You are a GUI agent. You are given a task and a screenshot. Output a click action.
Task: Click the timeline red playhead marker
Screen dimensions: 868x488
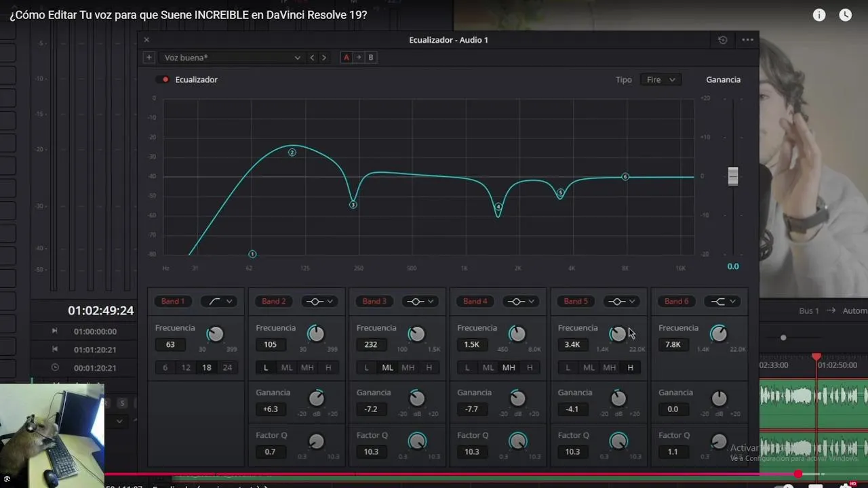(816, 357)
